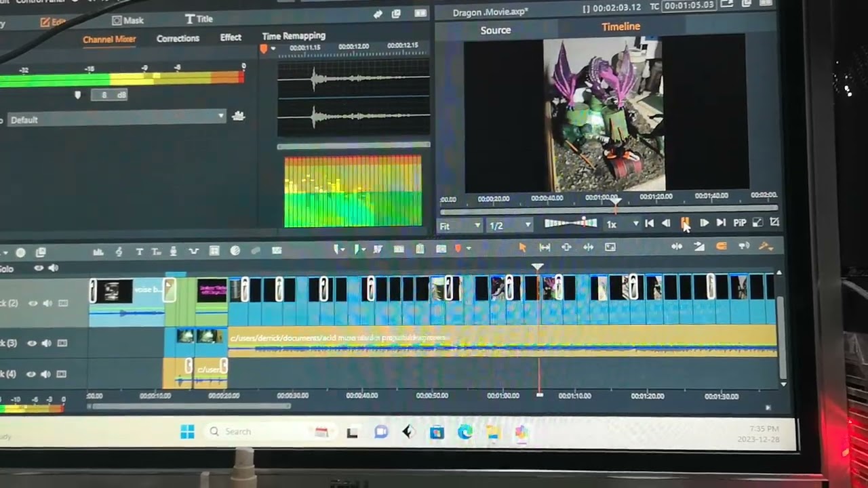The width and height of the screenshot is (868, 488).
Task: Open the Audio Mixer icon in timeline toolbar
Action: tap(98, 252)
